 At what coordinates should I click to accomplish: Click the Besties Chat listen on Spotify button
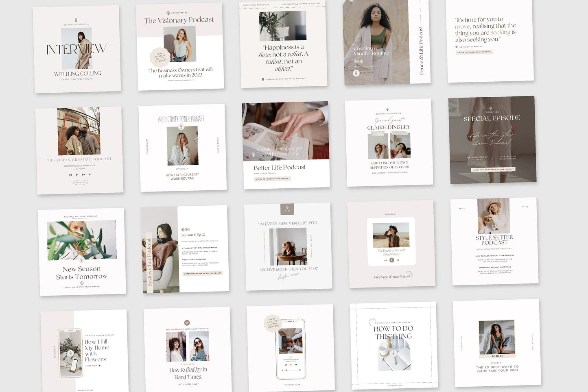[202, 273]
